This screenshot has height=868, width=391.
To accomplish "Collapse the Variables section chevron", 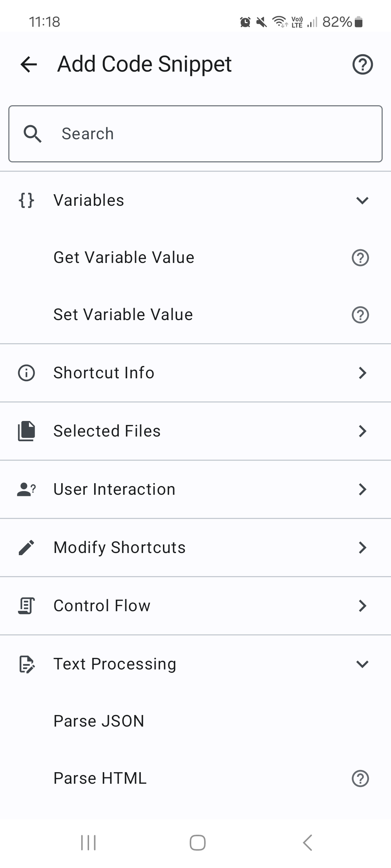I will coord(362,200).
